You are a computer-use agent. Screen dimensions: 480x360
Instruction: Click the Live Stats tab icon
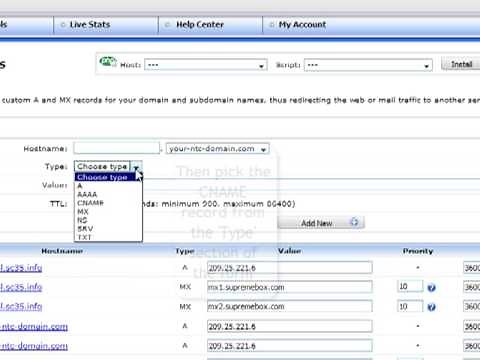coord(63,25)
